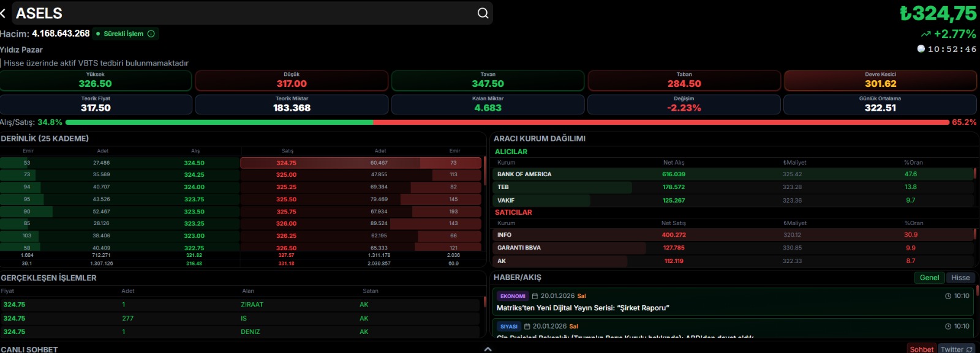Image resolution: width=980 pixels, height=353 pixels.
Task: Click the calendar icon on the EKONOMI news item
Action: pos(535,296)
